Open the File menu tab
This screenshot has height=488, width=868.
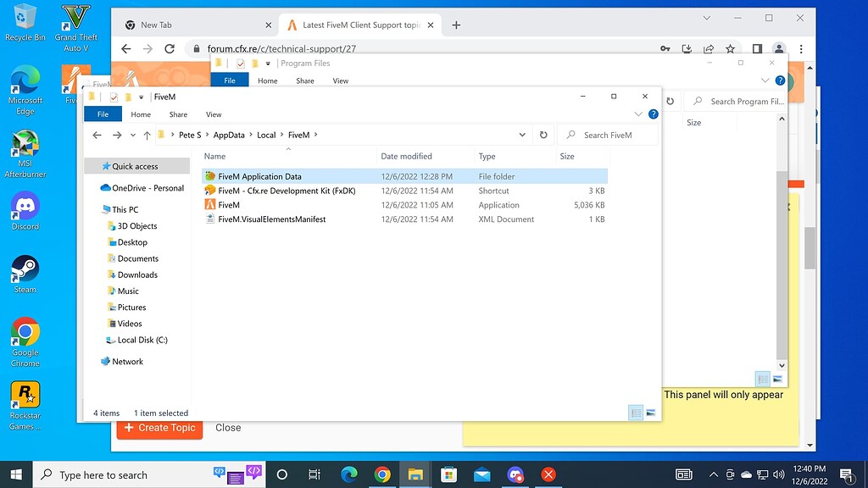(103, 114)
